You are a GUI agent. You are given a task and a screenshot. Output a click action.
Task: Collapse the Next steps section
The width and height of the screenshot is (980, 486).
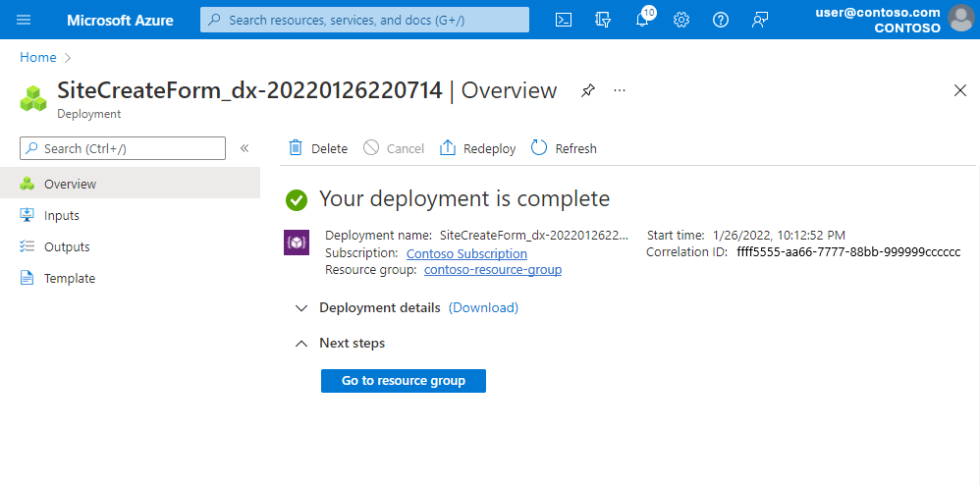coord(301,344)
